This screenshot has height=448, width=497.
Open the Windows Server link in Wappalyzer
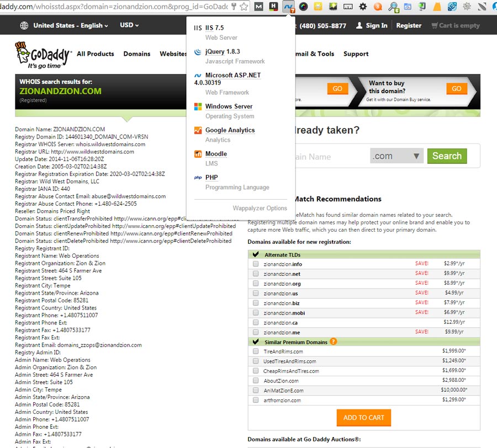pyautogui.click(x=229, y=106)
